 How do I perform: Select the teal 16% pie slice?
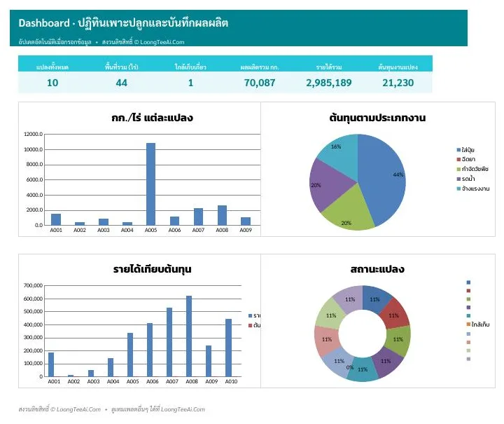pyautogui.click(x=341, y=153)
